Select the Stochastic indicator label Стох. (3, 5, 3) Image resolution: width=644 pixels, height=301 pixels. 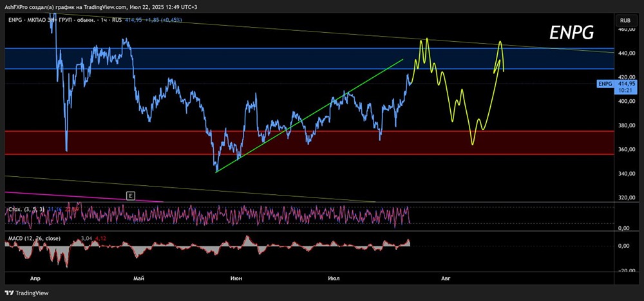[x=26, y=209]
